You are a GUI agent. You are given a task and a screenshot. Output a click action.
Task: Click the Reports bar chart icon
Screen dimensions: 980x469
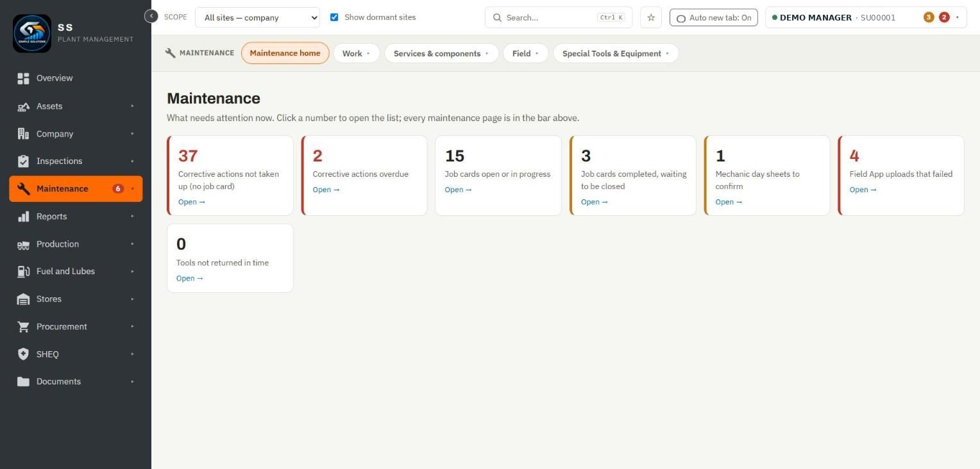(x=24, y=217)
